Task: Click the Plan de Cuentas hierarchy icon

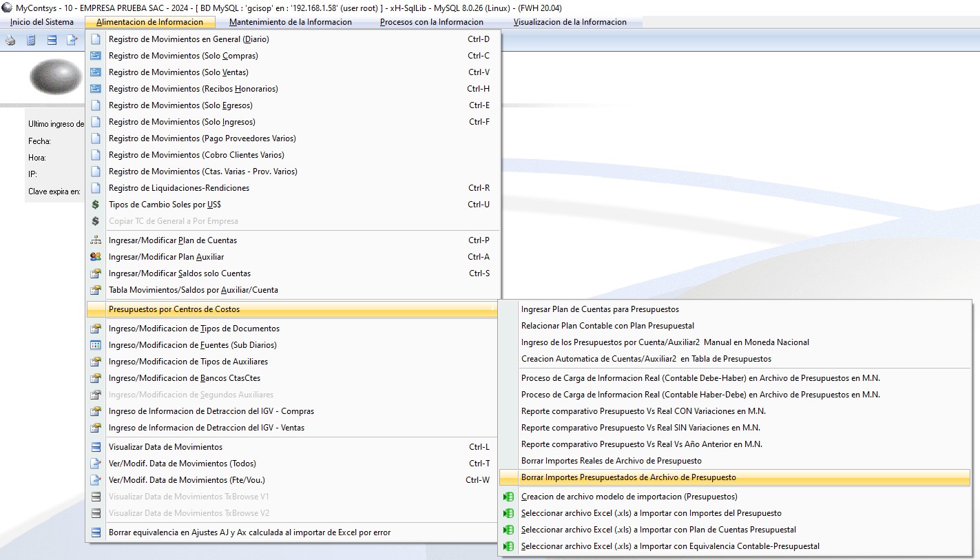Action: [x=96, y=240]
